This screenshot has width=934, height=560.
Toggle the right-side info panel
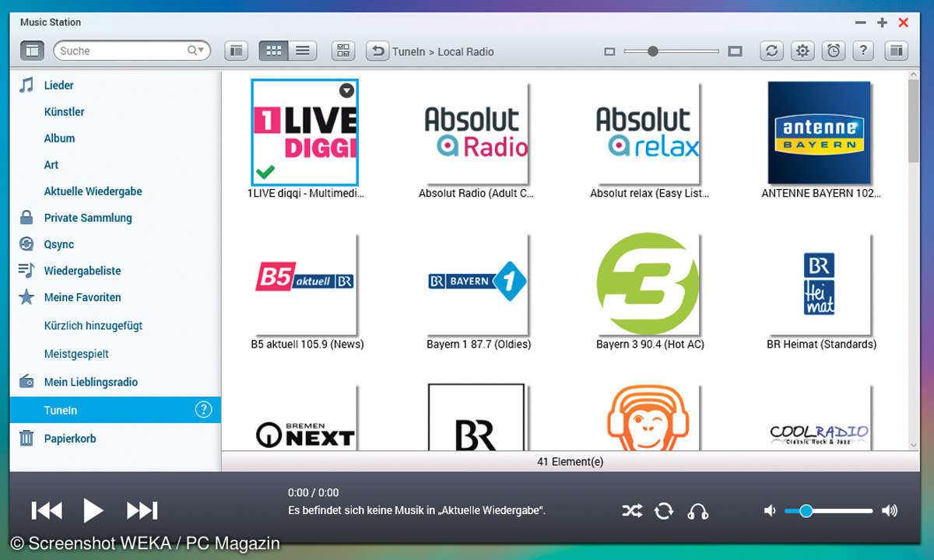tap(896, 51)
